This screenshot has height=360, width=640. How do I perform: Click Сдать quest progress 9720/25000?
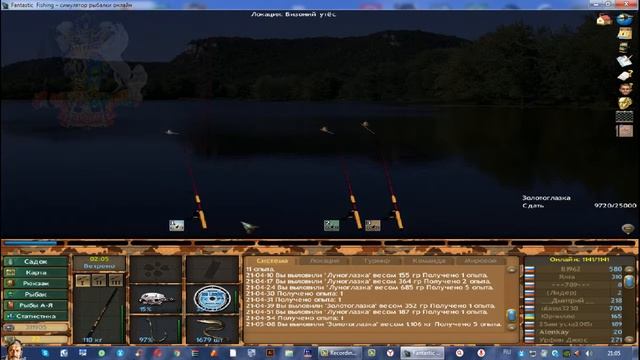(579, 206)
